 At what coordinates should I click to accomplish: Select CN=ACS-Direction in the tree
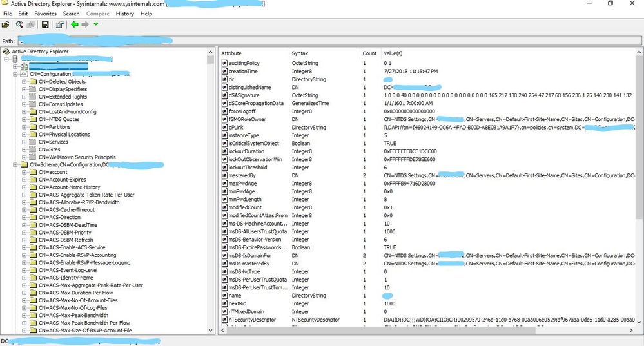pos(59,218)
